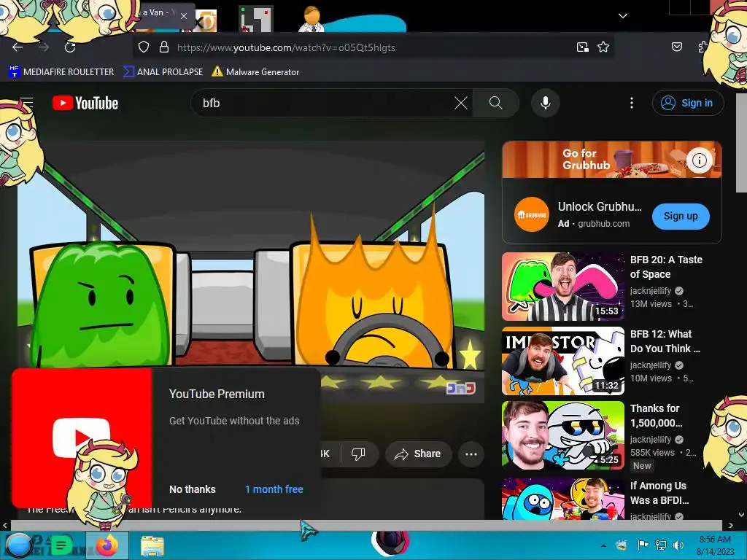Click the Sign in button
The image size is (747, 560).
click(x=688, y=103)
